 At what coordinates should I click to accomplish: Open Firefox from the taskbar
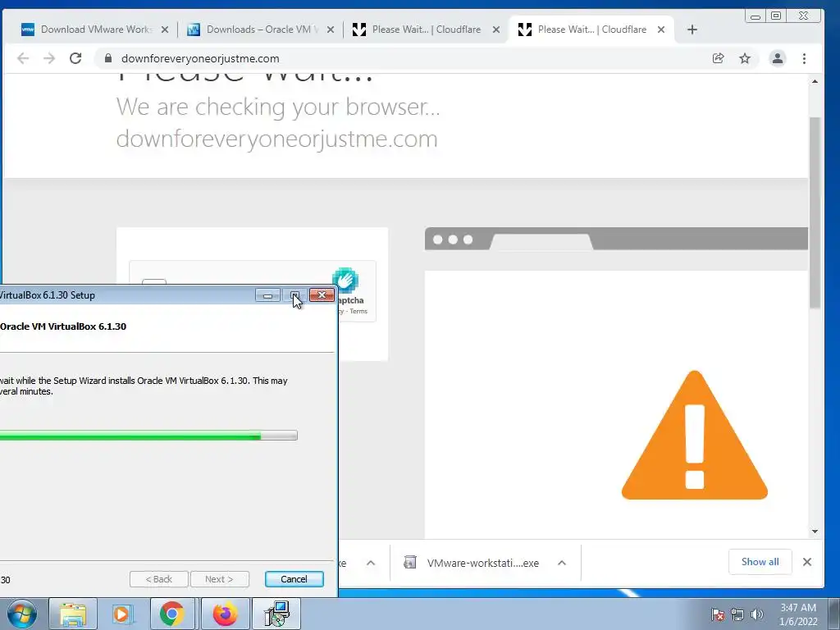click(225, 614)
